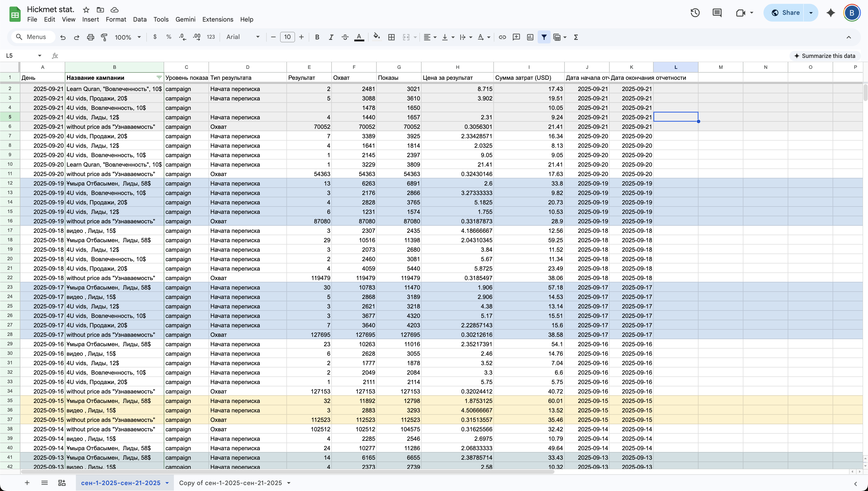Insert a link with the link icon
The height and width of the screenshot is (491, 868).
[502, 37]
